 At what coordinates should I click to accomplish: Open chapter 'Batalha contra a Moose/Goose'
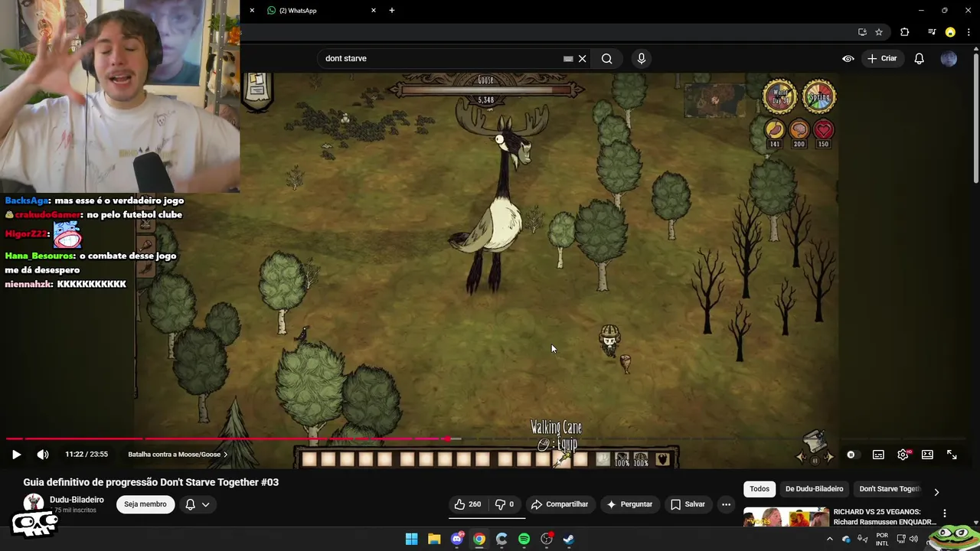coord(178,455)
